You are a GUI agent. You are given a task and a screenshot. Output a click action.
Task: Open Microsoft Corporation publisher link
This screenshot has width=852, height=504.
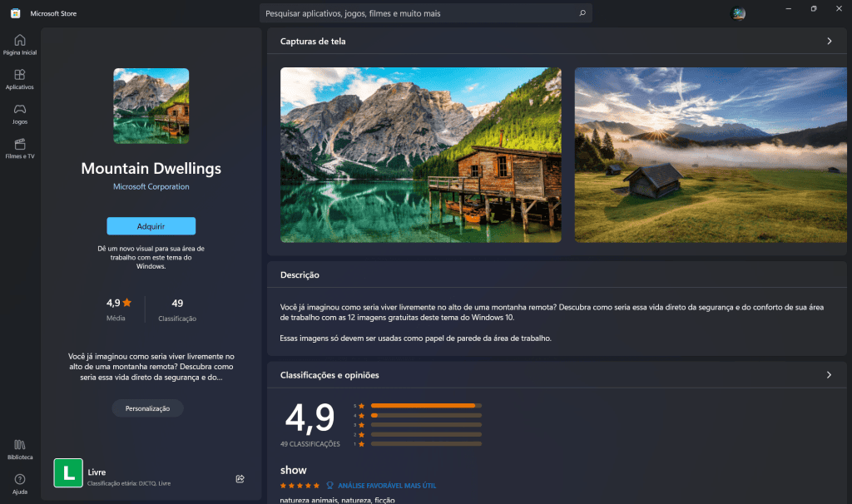pos(151,186)
